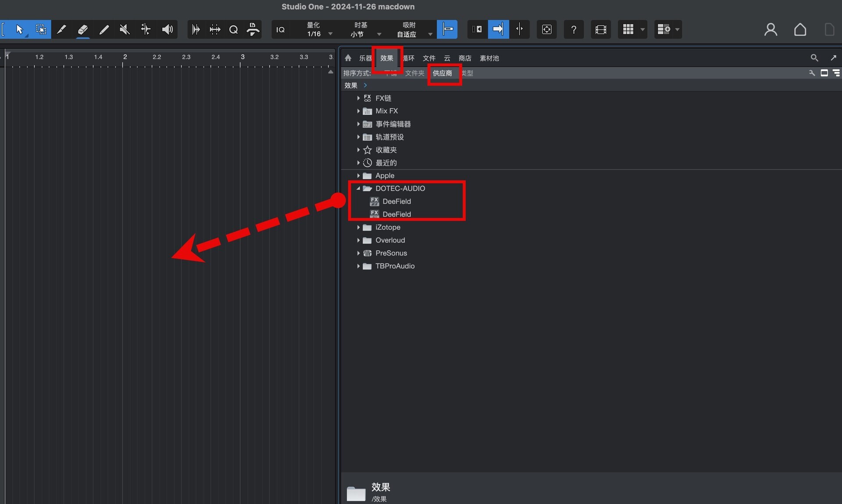Screen dimensions: 842x504
Task: Click the browser wrench settings icon
Action: 812,73
